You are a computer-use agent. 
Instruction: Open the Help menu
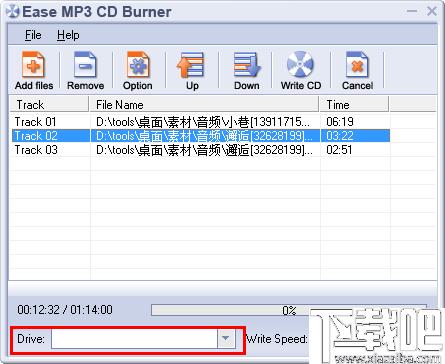click(x=68, y=35)
